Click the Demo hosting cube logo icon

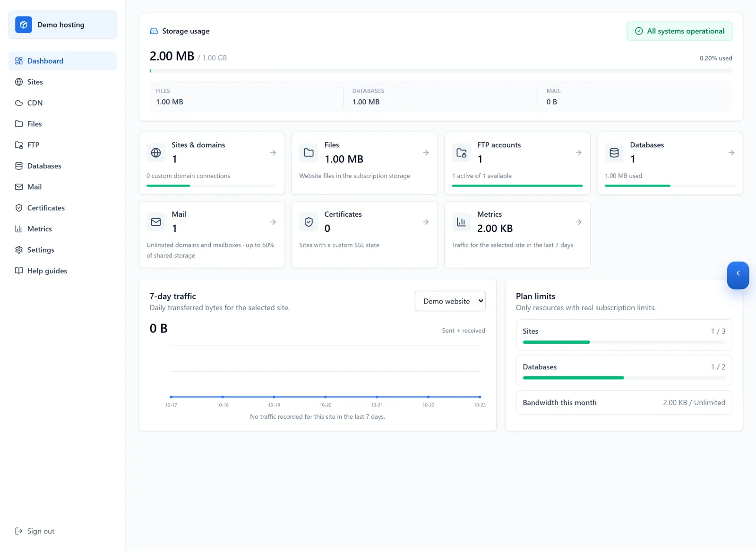pos(24,25)
